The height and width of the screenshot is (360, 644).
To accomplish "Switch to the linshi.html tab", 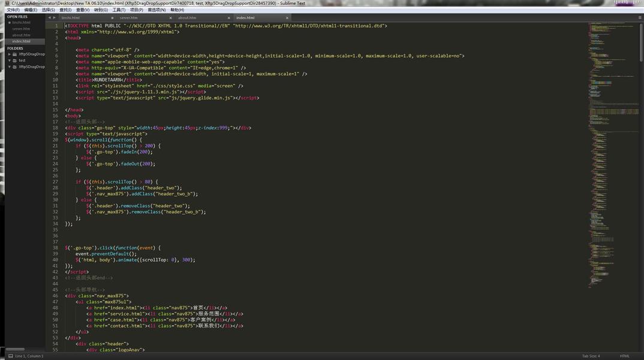I will click(x=86, y=17).
